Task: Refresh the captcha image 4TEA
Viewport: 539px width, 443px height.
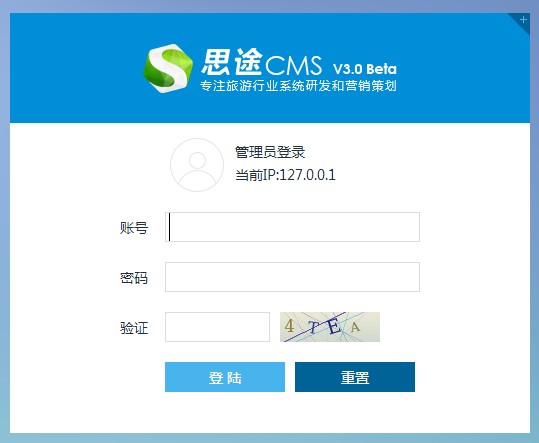Action: point(330,327)
